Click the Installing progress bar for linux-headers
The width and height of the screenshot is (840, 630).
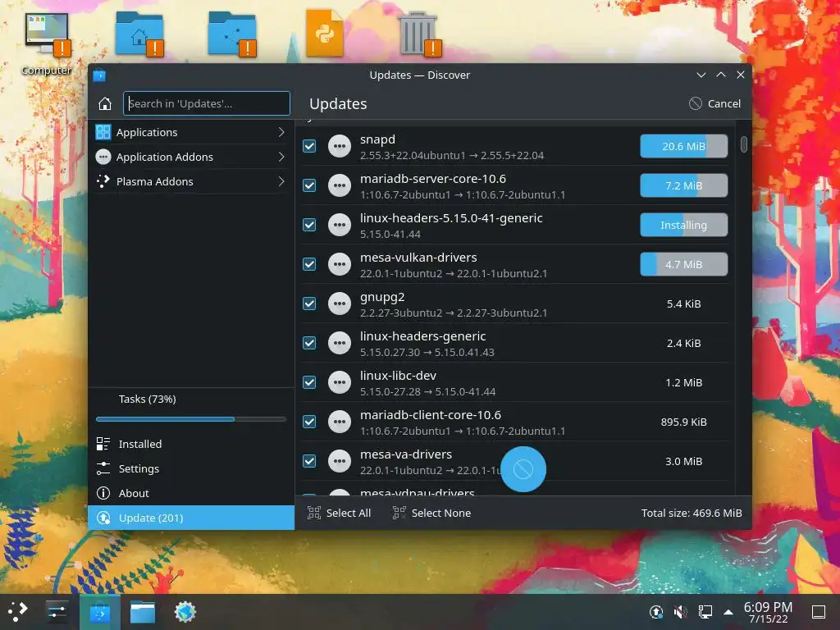pos(683,225)
